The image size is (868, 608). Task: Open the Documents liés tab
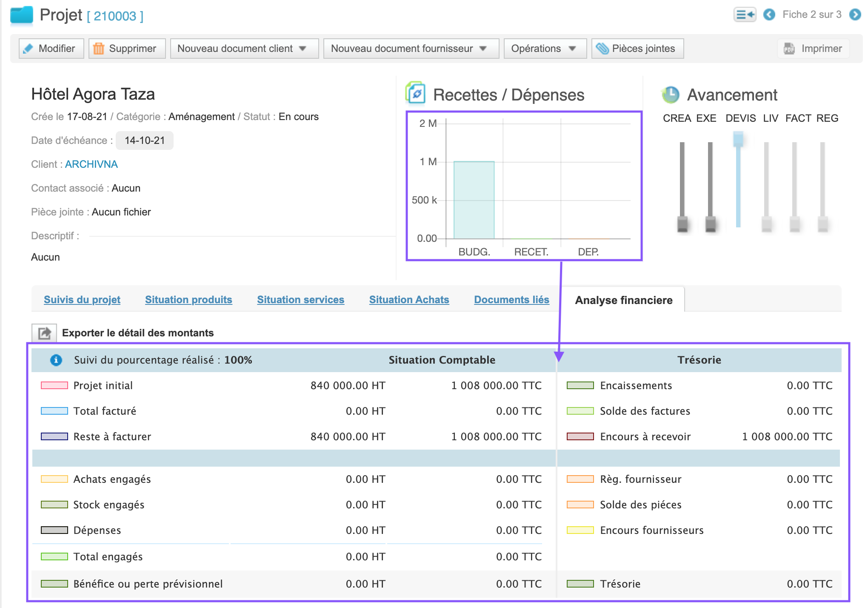(x=511, y=299)
